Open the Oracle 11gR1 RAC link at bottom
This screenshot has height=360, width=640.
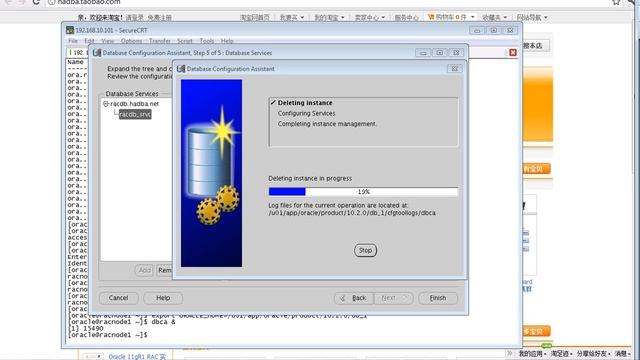pos(137,357)
